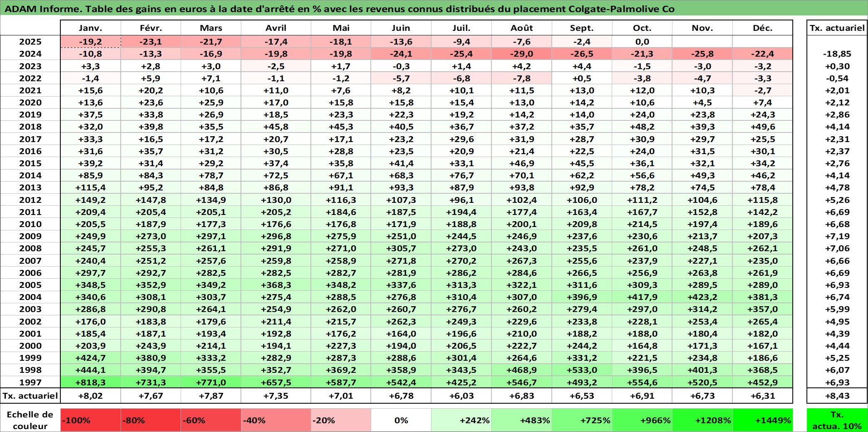
Task: Click the +115,4 cell for Janv. 2013
Action: tap(91, 187)
